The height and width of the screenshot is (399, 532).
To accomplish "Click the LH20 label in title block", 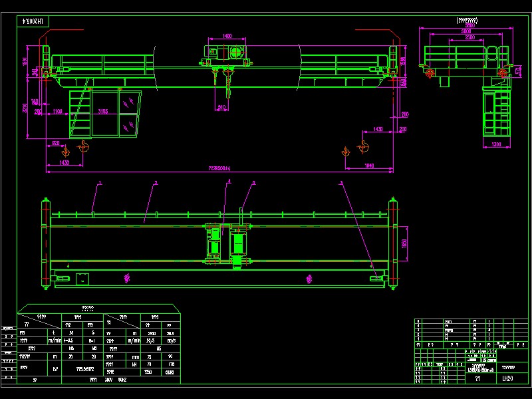I will tap(507, 378).
